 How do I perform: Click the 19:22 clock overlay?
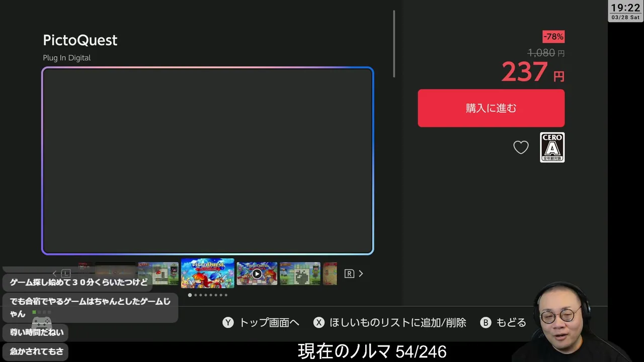pyautogui.click(x=625, y=8)
